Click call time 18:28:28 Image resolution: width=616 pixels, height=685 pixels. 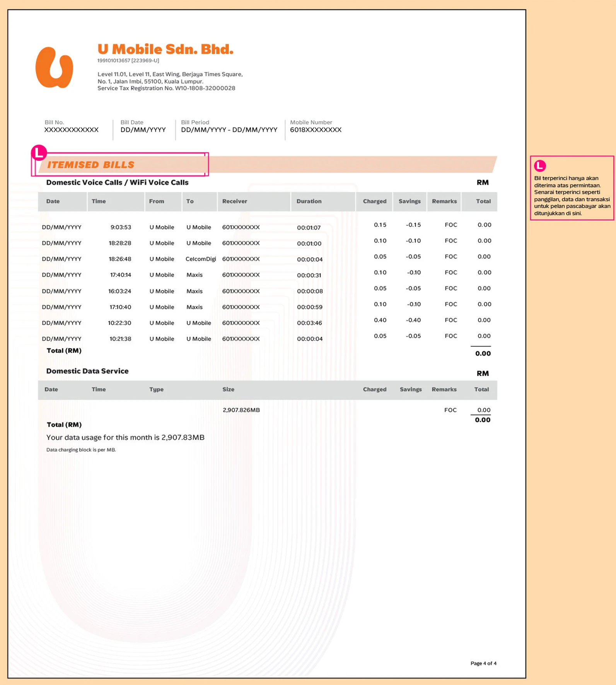click(120, 243)
